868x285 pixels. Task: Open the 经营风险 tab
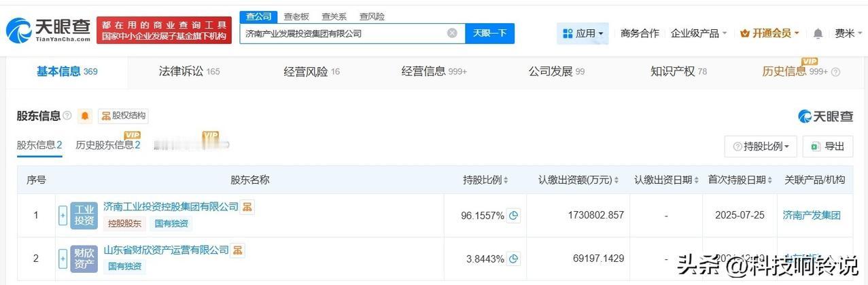(311, 71)
